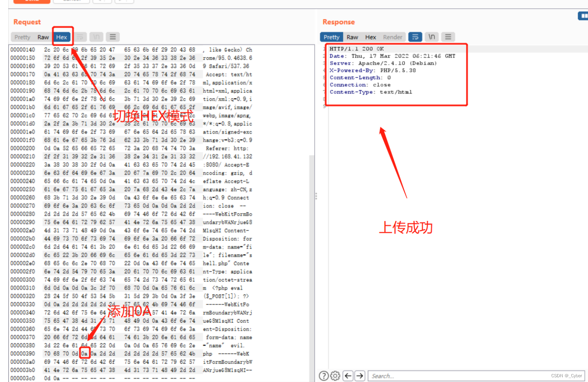Select the 'Date: Thu, 17 Mar 2022' header line

coord(392,56)
